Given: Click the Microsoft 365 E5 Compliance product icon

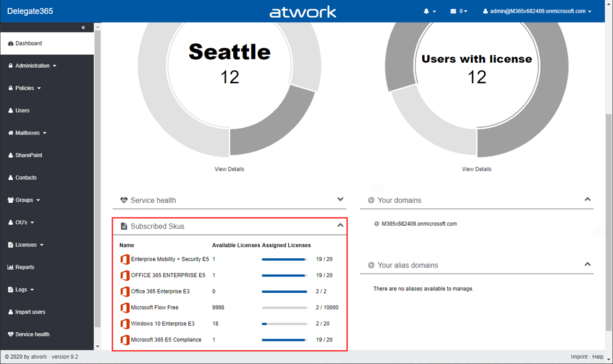Looking at the screenshot, I should 125,340.
